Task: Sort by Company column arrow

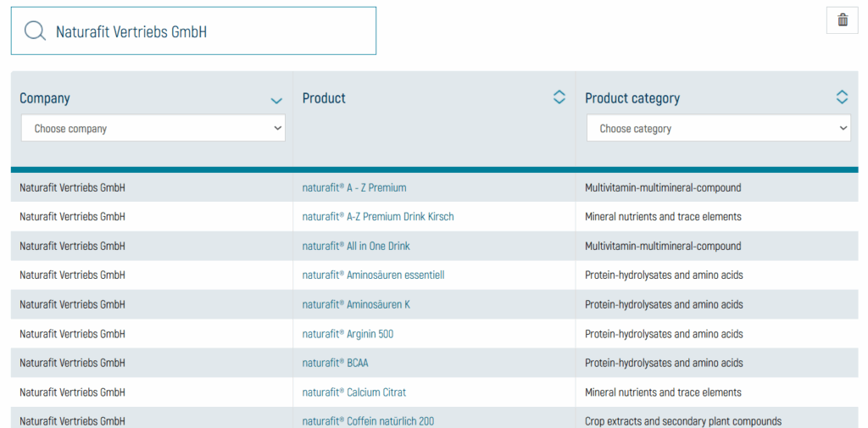Action: [x=276, y=100]
